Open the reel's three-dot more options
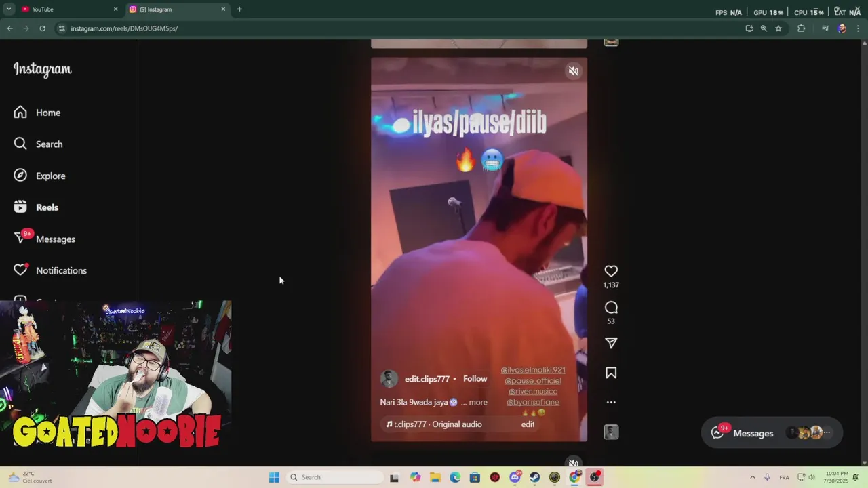Screen dimensions: 868x488 point(611,402)
